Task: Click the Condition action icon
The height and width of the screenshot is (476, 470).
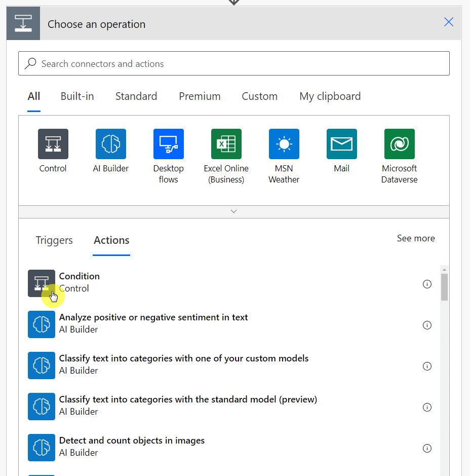Action: pyautogui.click(x=42, y=283)
